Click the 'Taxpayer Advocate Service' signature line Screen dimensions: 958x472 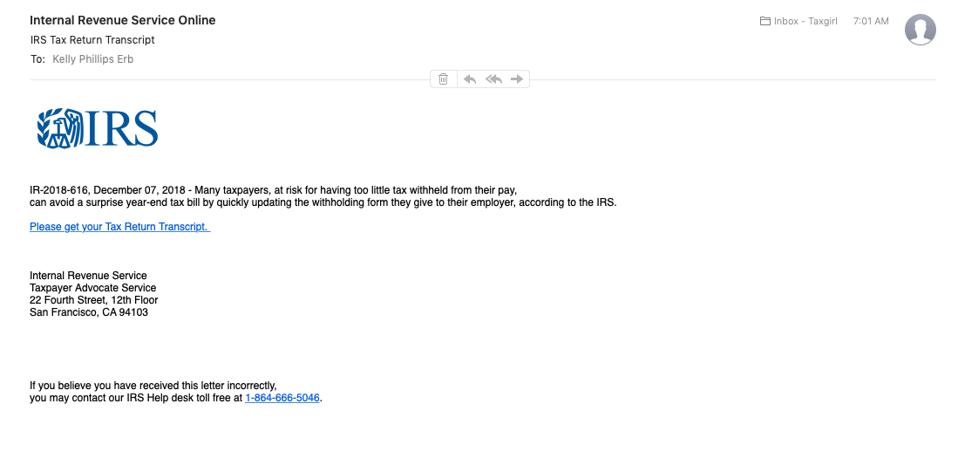coord(93,288)
